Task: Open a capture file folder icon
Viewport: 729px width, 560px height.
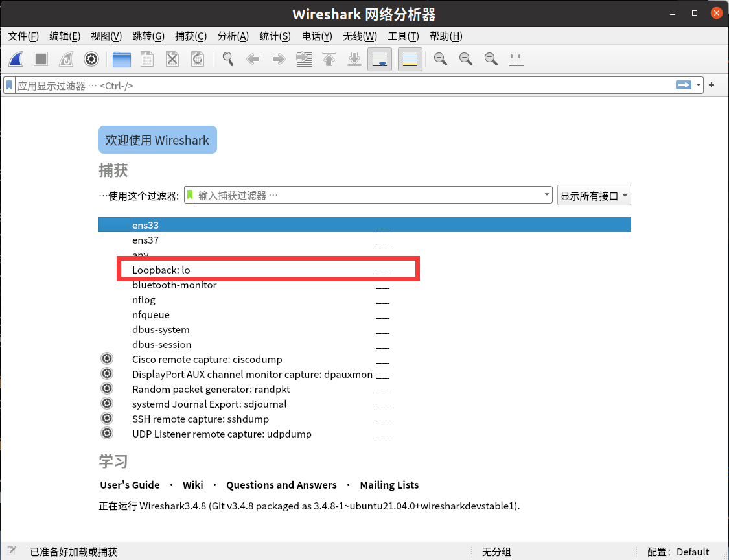Action: (122, 59)
